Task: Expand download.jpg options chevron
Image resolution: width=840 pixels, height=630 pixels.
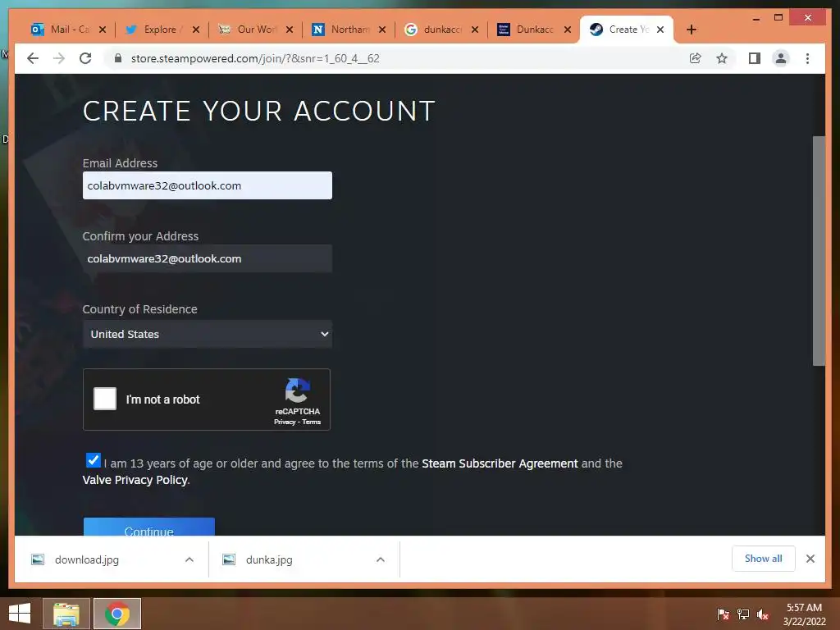Action: click(189, 559)
